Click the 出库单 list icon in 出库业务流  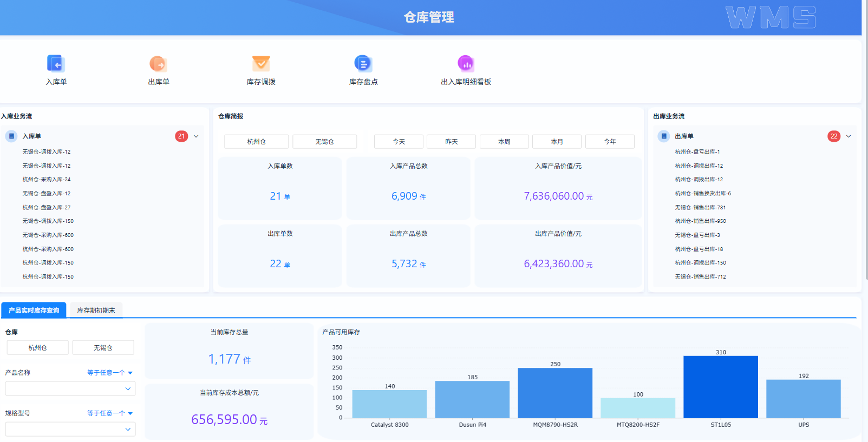664,136
